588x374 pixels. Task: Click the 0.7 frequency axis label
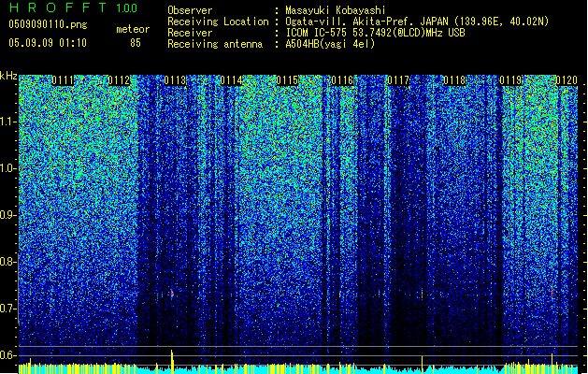7,309
